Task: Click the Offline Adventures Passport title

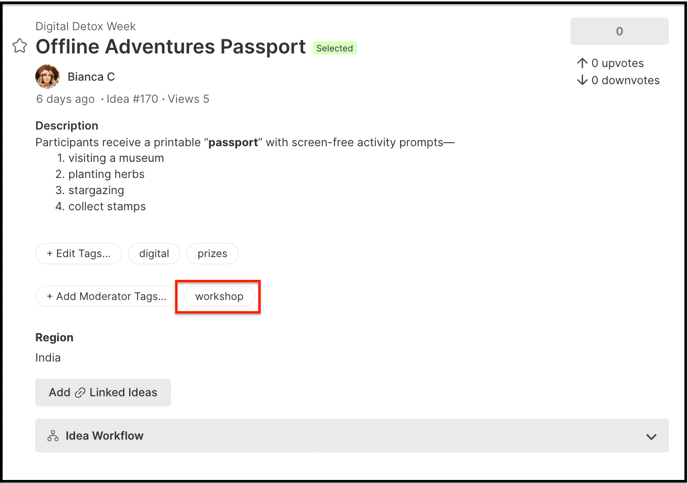Action: (170, 47)
